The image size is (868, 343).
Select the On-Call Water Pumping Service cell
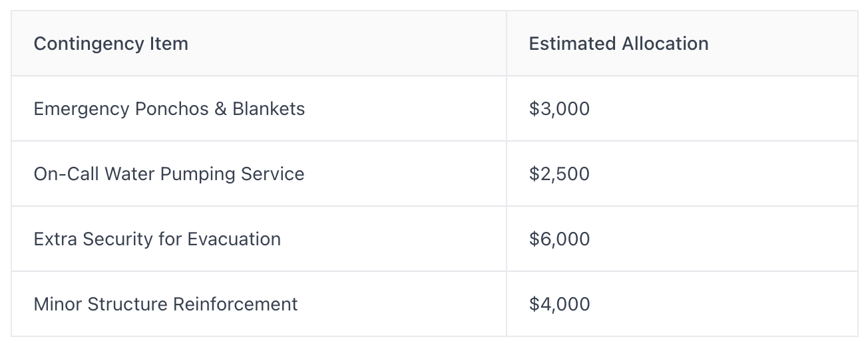point(259,173)
